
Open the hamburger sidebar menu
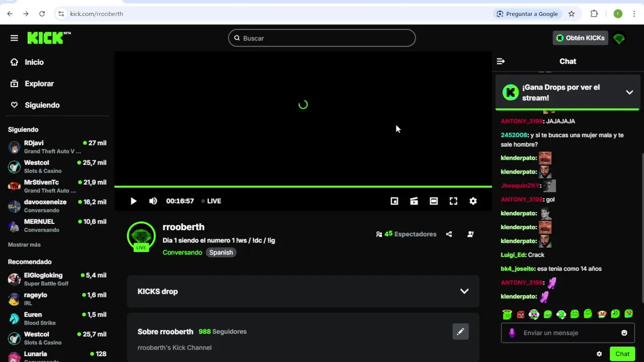pos(14,38)
